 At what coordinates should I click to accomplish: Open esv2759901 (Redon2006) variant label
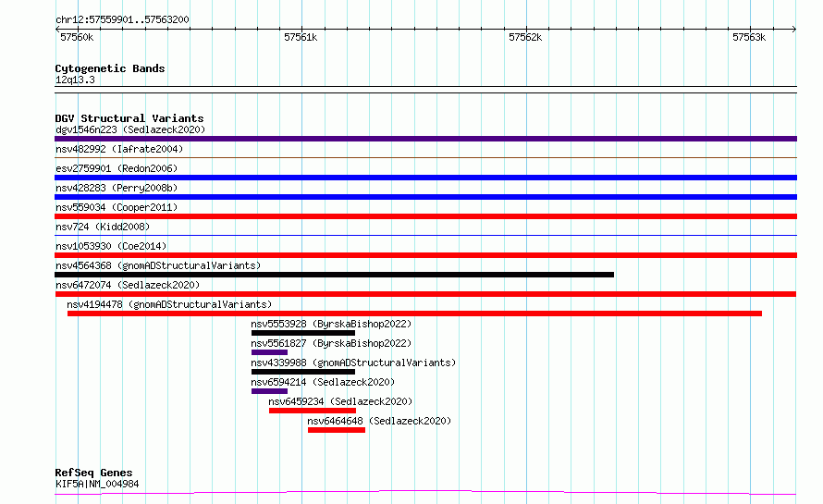(x=117, y=168)
